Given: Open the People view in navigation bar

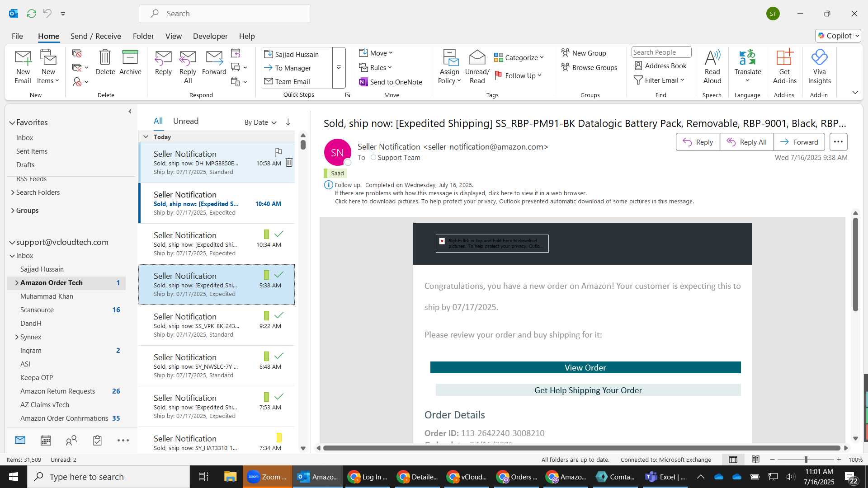Looking at the screenshot, I should (x=71, y=440).
